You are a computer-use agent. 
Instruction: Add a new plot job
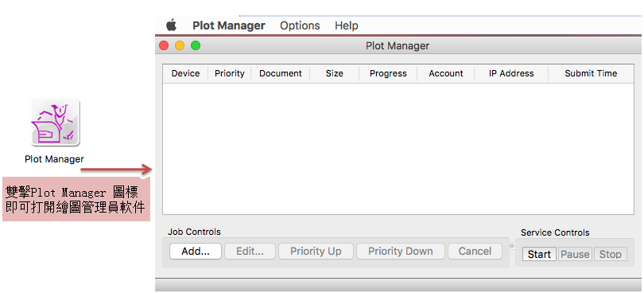click(x=196, y=252)
